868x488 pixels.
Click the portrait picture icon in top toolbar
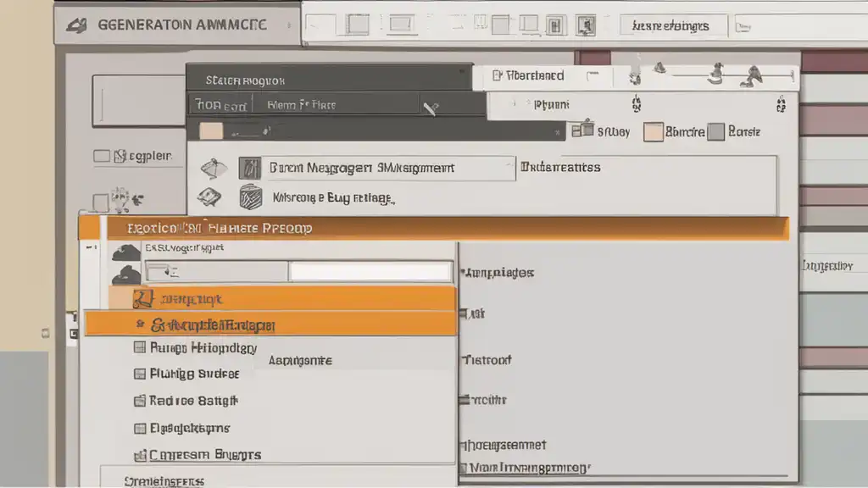(586, 25)
